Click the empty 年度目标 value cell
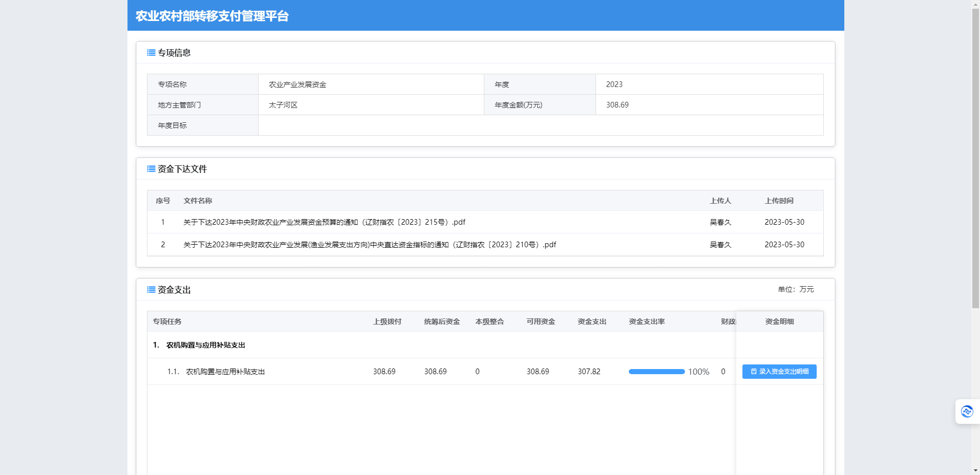Image resolution: width=980 pixels, height=475 pixels. 541,125
